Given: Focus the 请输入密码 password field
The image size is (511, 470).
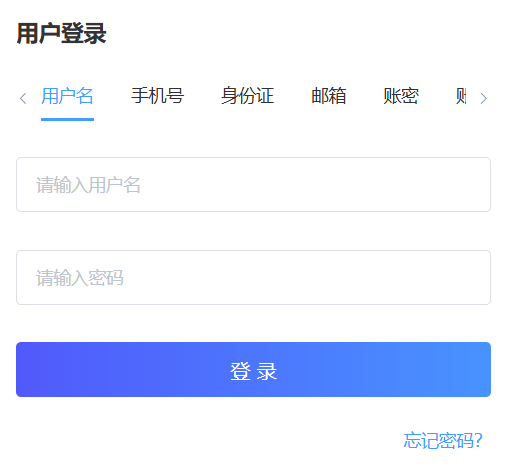Looking at the screenshot, I should point(253,277).
